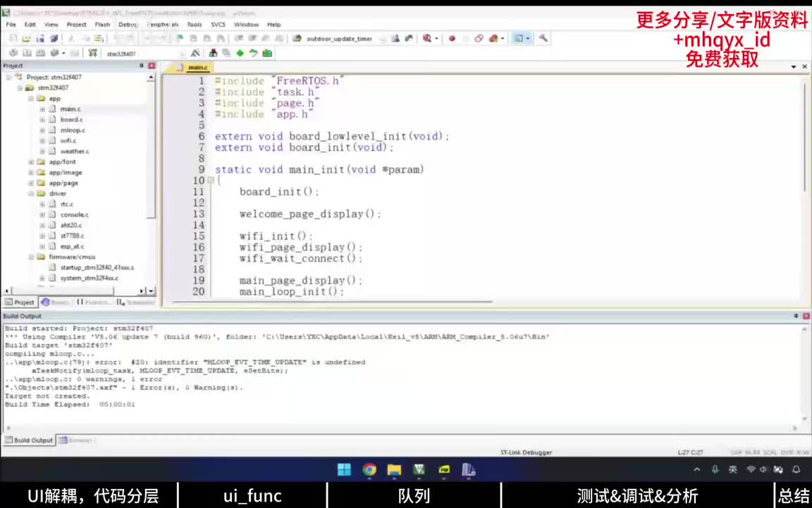Open the Pack Installer icon
This screenshot has width=812, height=508.
pos(266,54)
